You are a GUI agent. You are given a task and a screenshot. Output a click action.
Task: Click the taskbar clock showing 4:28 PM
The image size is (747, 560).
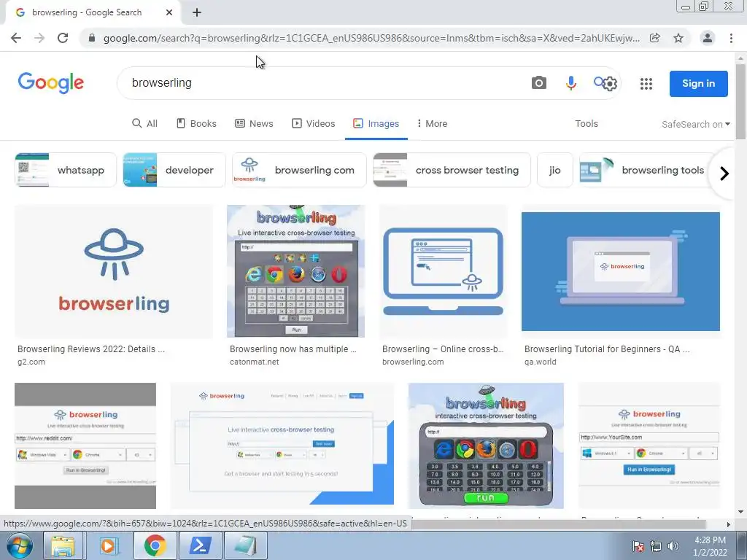pos(710,546)
